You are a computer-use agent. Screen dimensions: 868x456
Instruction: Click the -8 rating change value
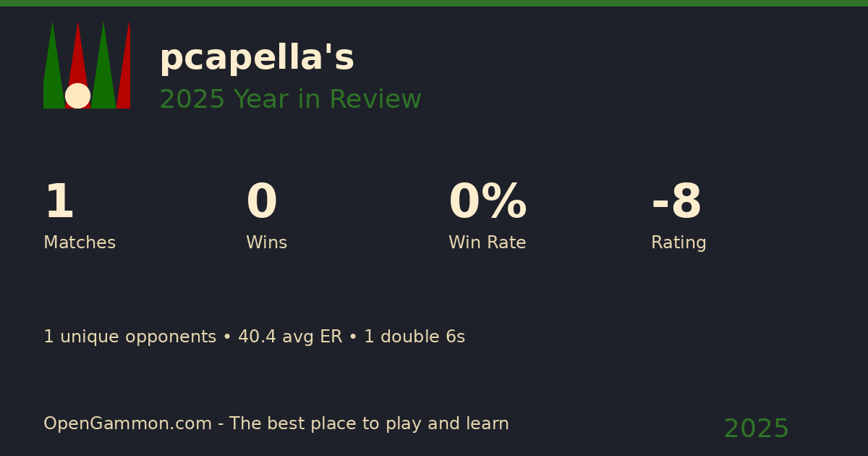[676, 203]
